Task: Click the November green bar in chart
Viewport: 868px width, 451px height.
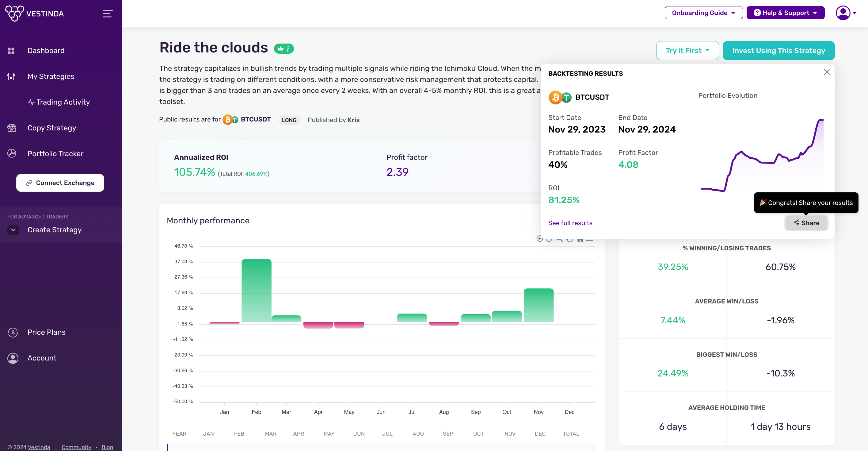Action: click(x=539, y=305)
